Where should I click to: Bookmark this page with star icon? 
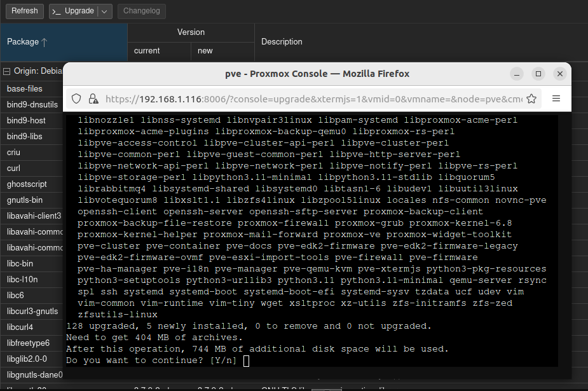coord(531,99)
